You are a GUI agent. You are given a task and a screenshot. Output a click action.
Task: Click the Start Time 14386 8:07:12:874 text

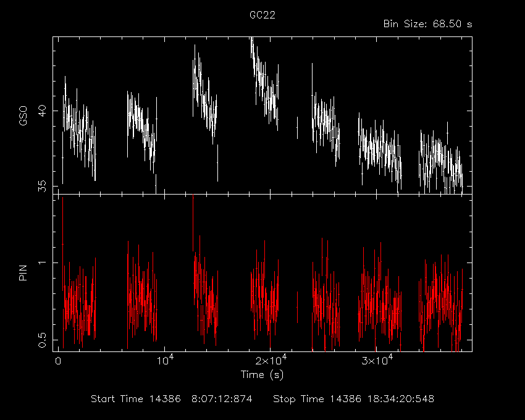172,399
